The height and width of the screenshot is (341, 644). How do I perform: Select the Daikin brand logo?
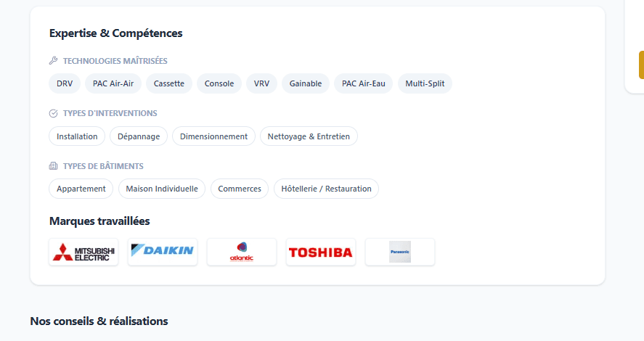(x=163, y=252)
